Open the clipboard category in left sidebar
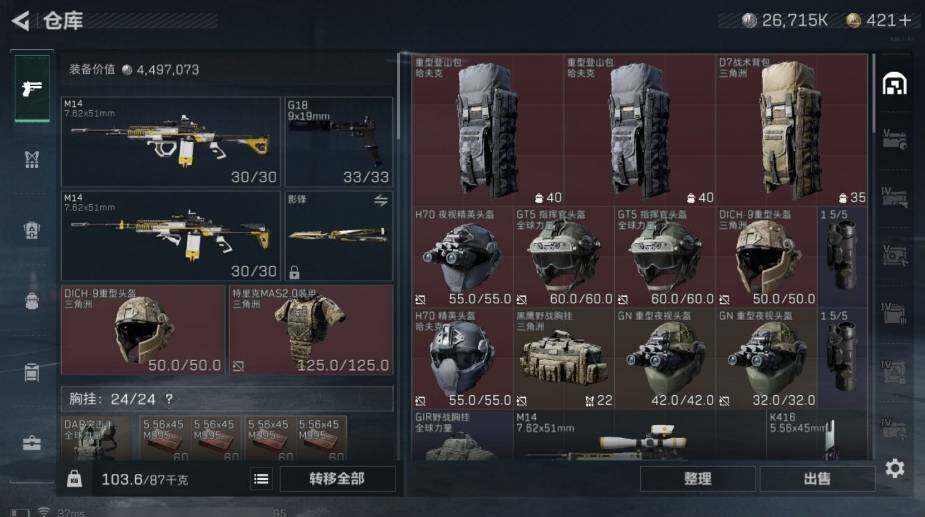The width and height of the screenshot is (925, 517). tap(32, 372)
